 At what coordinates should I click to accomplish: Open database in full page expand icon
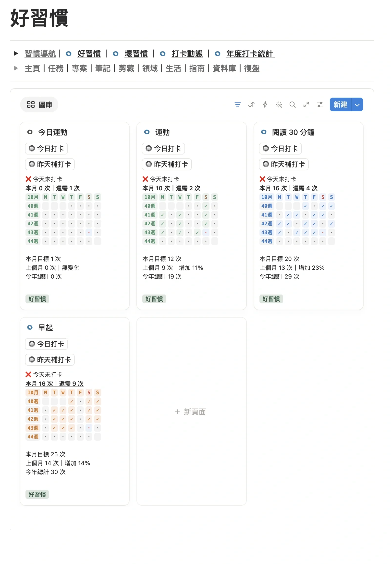[x=306, y=105]
